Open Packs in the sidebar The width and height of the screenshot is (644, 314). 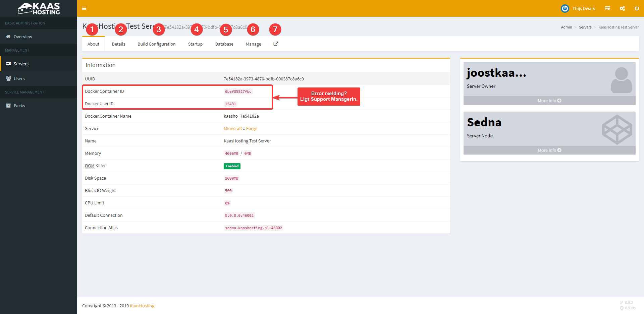19,106
